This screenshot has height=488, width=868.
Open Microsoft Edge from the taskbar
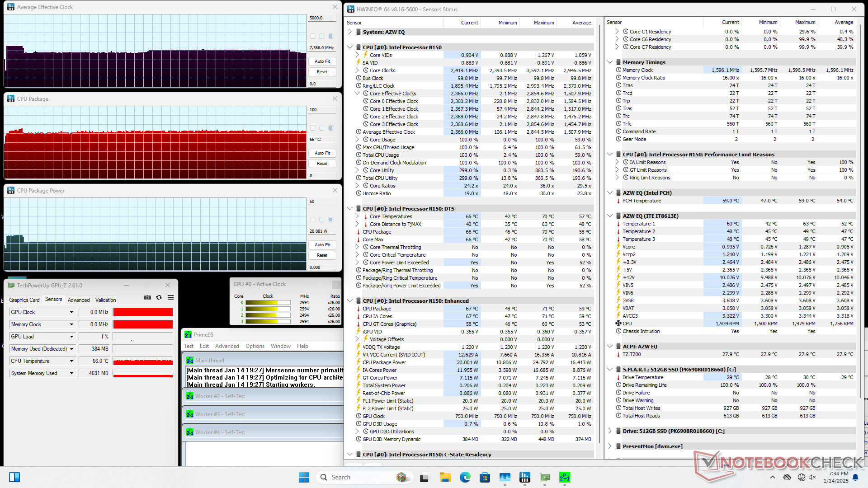465,477
